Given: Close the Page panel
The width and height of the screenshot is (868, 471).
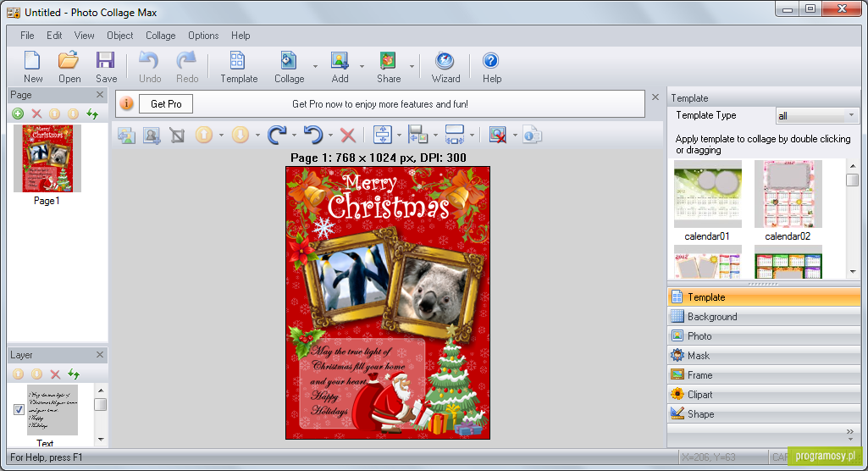Looking at the screenshot, I should pyautogui.click(x=100, y=95).
